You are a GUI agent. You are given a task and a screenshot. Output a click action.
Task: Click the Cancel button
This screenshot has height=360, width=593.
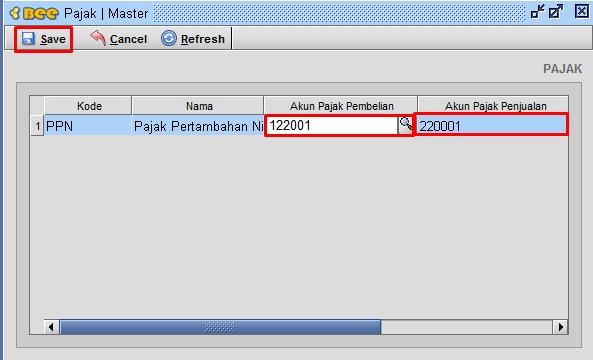pyautogui.click(x=119, y=39)
